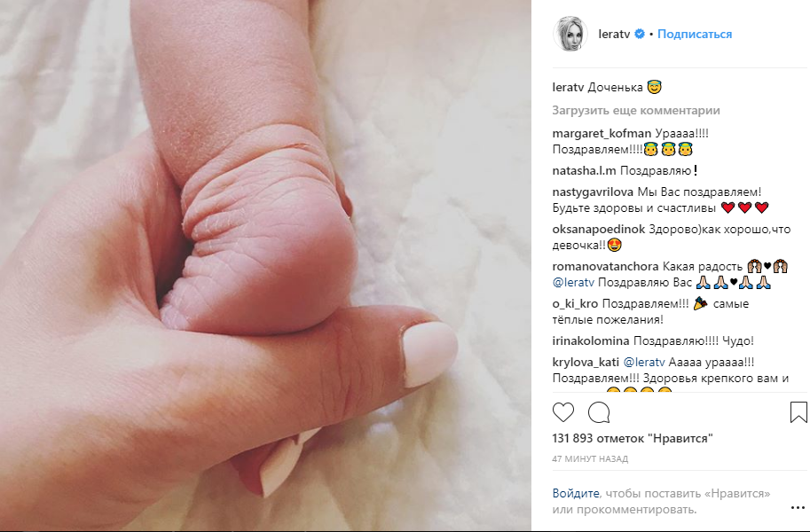Open comments via the speech bubble icon
Viewport: 810px width, 532px height.
click(599, 412)
